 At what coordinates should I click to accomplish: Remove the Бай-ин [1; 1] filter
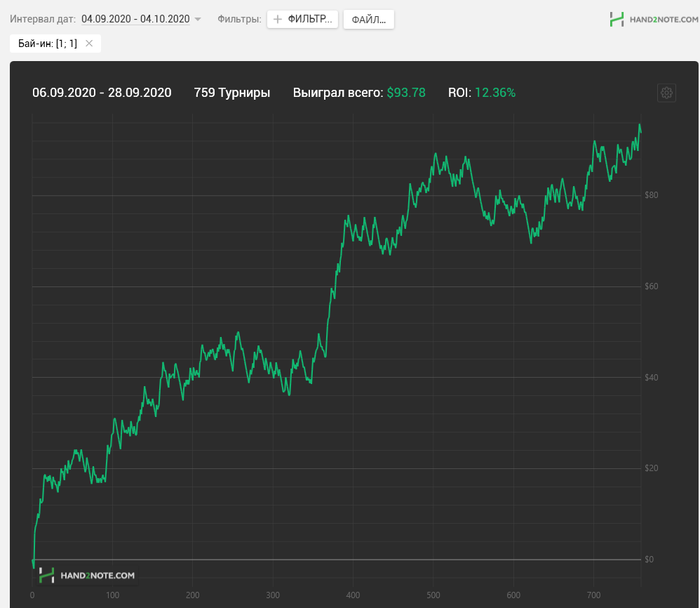(89, 43)
